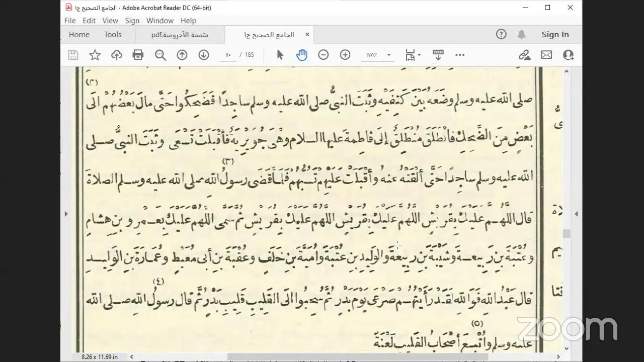
Task: Share a link to this file
Action: 525,55
